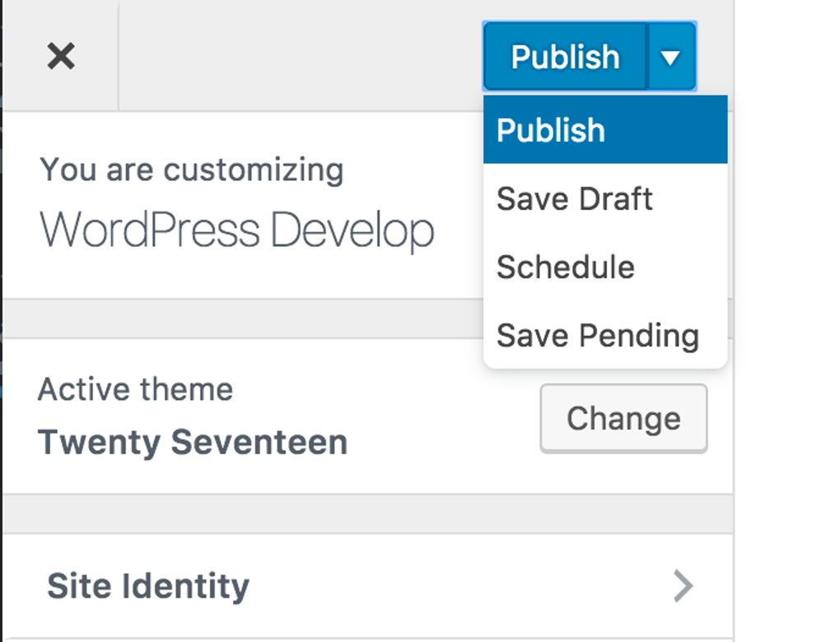
Task: Tap the close icon in the top-left corner
Action: [60, 56]
